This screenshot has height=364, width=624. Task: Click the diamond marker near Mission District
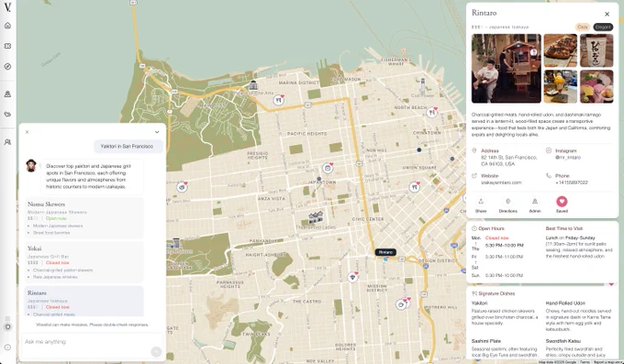[352, 277]
